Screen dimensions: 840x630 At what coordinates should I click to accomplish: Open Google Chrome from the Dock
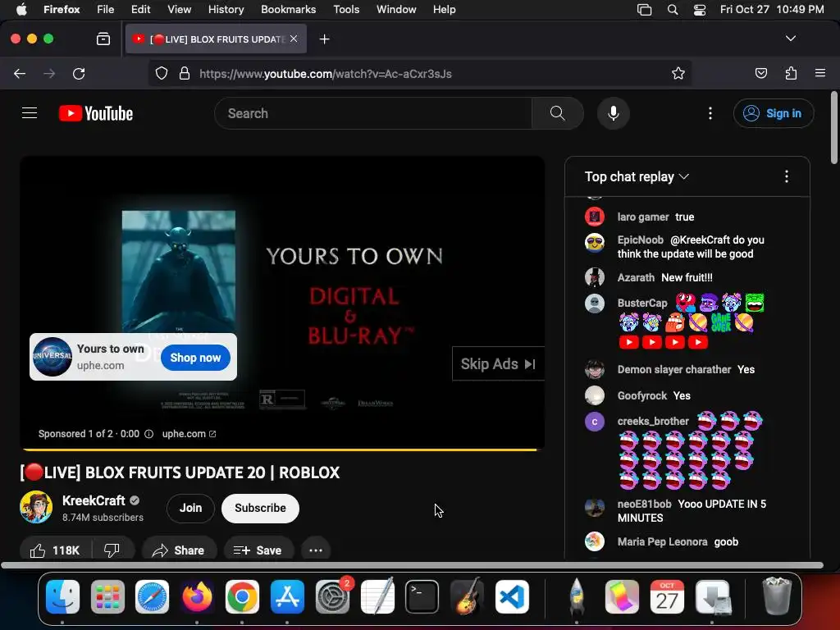(x=242, y=596)
